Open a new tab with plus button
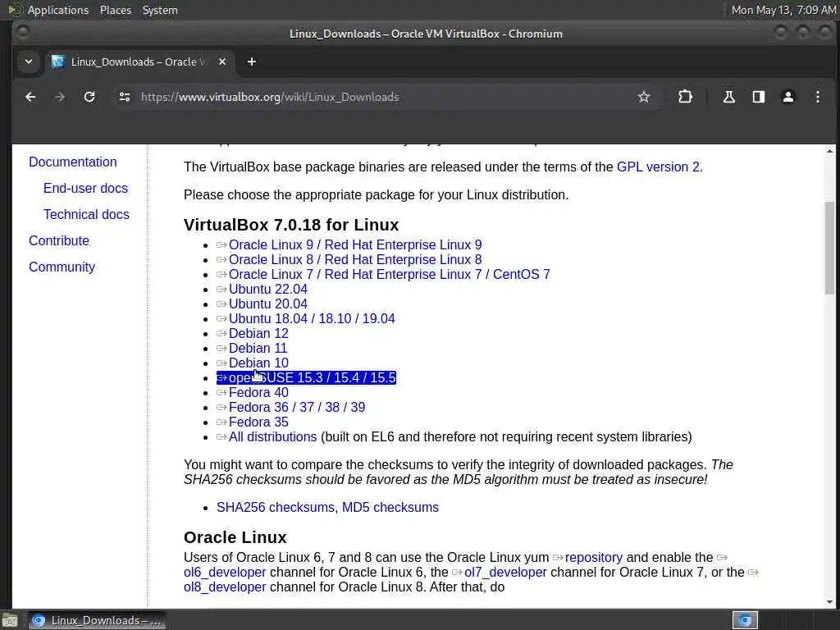This screenshot has height=630, width=840. tap(251, 62)
